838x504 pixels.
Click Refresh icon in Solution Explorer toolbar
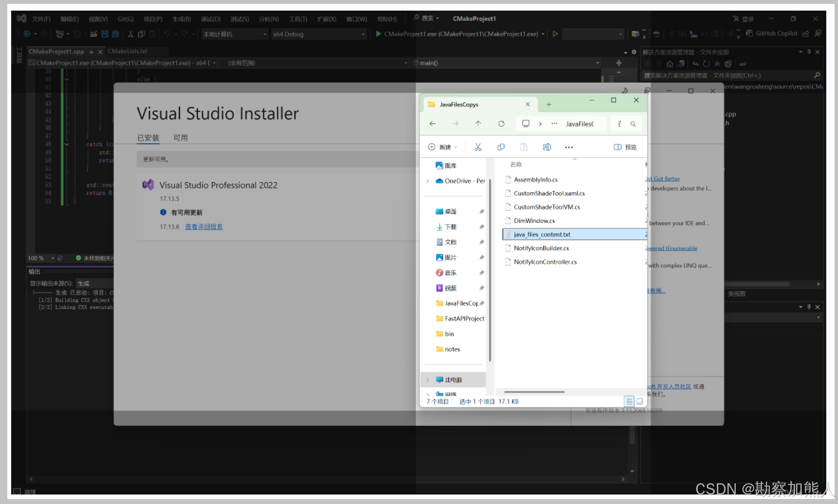tap(706, 64)
